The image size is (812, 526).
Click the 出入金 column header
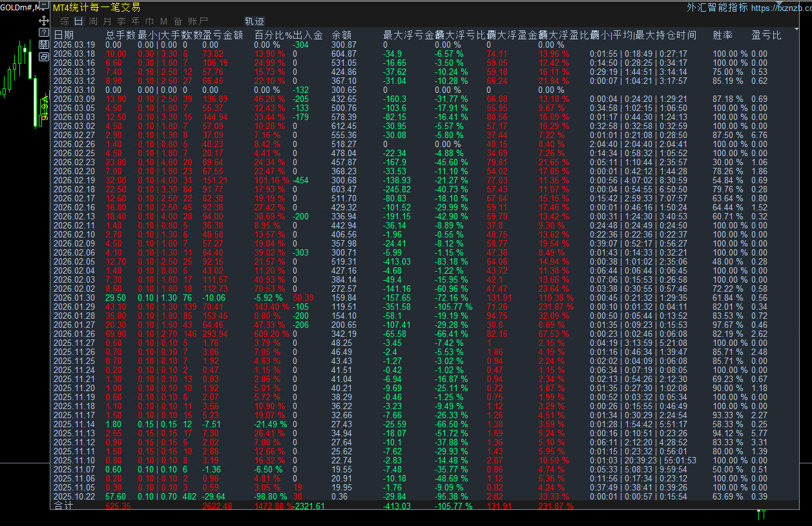(x=307, y=35)
